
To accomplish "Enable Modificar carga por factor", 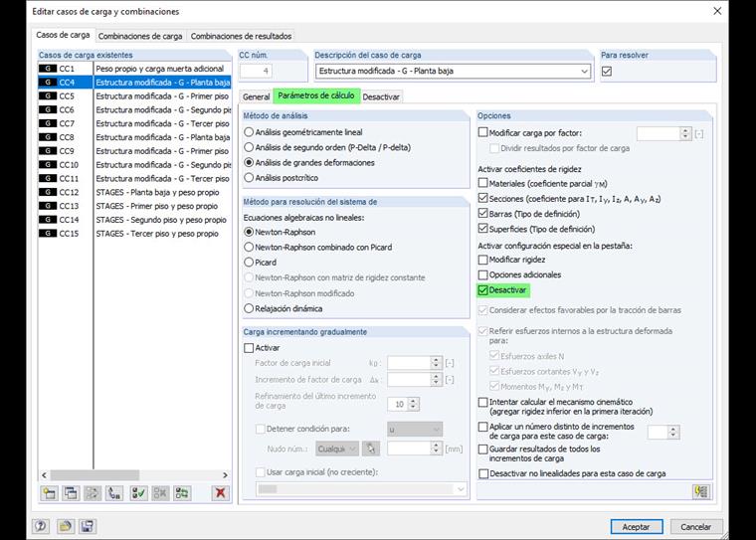I will [483, 132].
